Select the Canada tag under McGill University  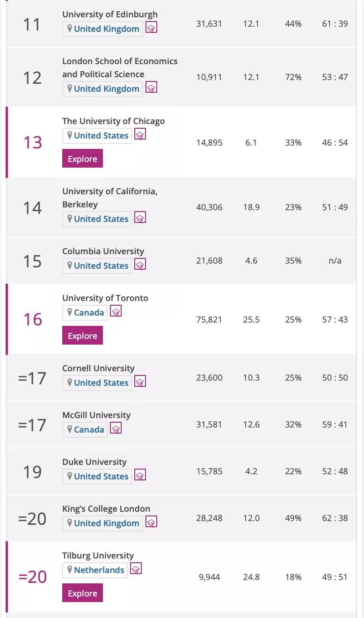[85, 429]
